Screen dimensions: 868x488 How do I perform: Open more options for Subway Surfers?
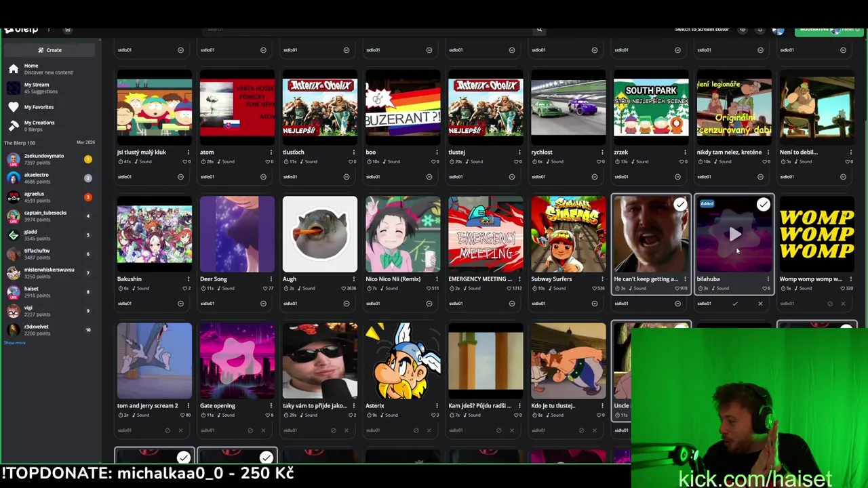coord(602,279)
